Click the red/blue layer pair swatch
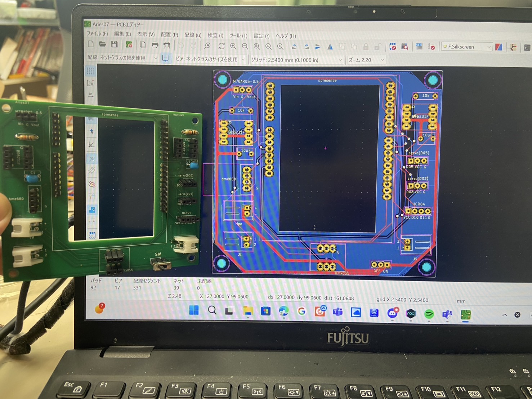Image resolution: width=532 pixels, height=399 pixels. click(x=499, y=47)
